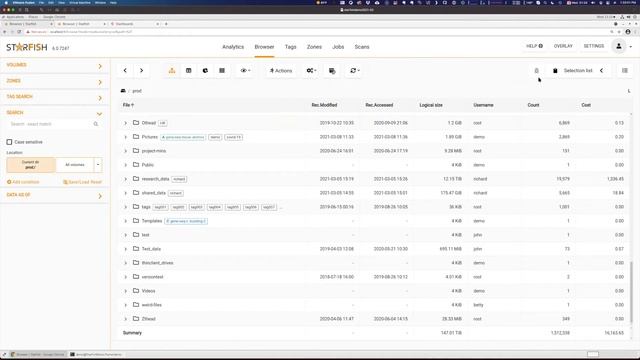Open the Tags tab
Viewport: 640px width, 360px height.
tap(291, 47)
